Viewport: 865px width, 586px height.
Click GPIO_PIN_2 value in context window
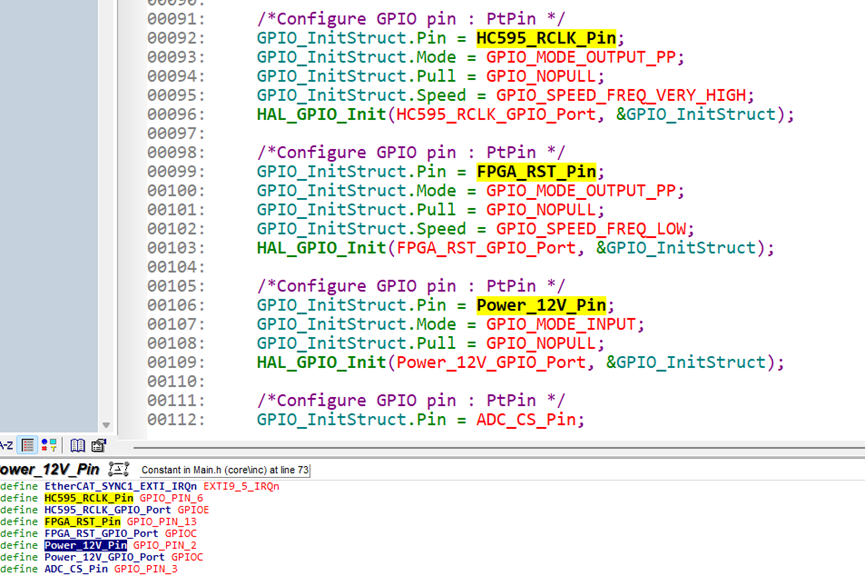165,545
